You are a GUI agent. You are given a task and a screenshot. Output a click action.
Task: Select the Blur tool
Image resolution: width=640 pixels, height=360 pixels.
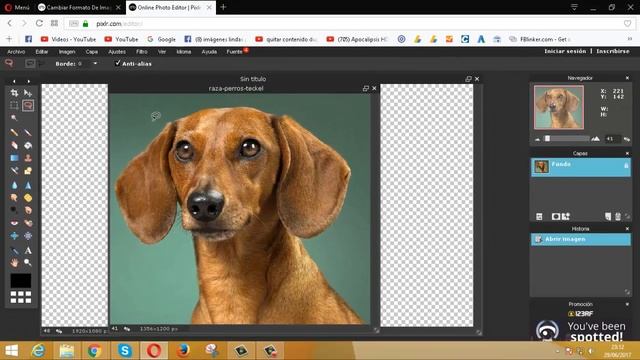(x=14, y=185)
